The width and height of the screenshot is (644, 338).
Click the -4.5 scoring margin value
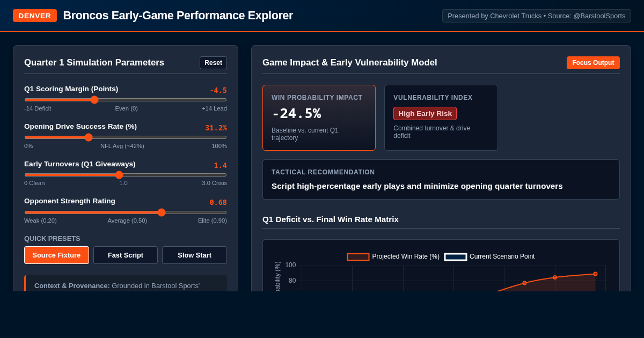218,90
